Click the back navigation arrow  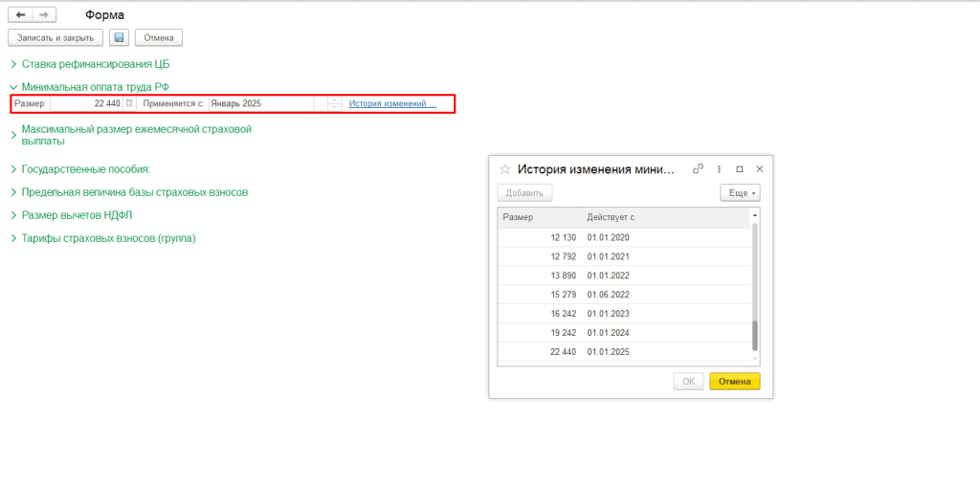click(21, 15)
